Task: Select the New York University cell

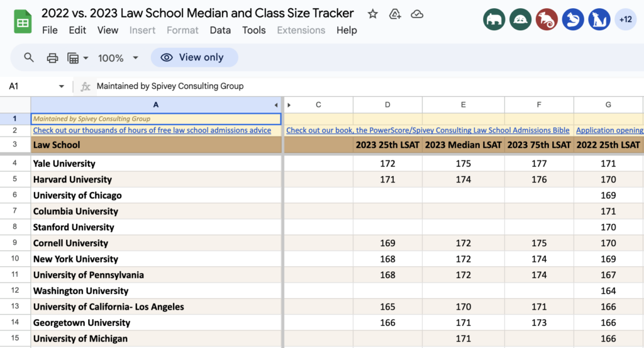Action: (156, 259)
